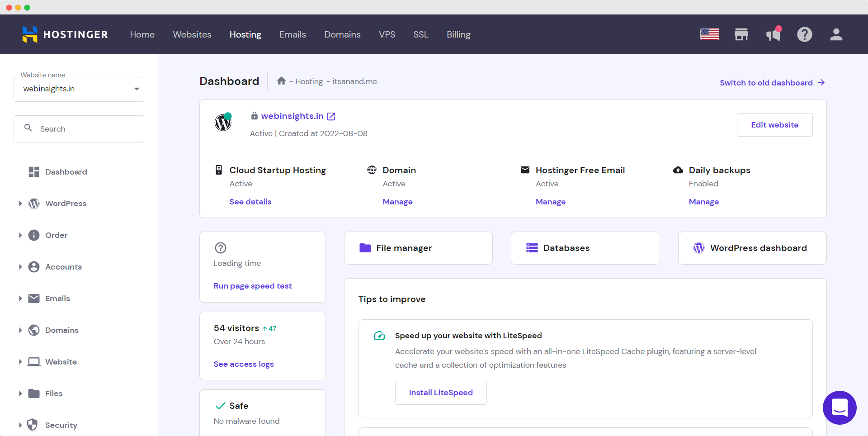Click the Dashboard sidebar grid icon
The width and height of the screenshot is (868, 436).
[34, 172]
